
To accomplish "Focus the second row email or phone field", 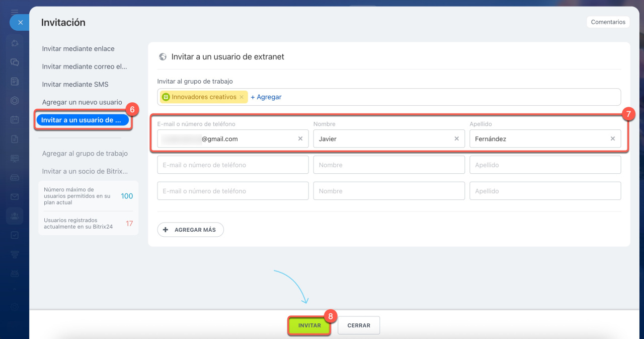I will [232, 165].
